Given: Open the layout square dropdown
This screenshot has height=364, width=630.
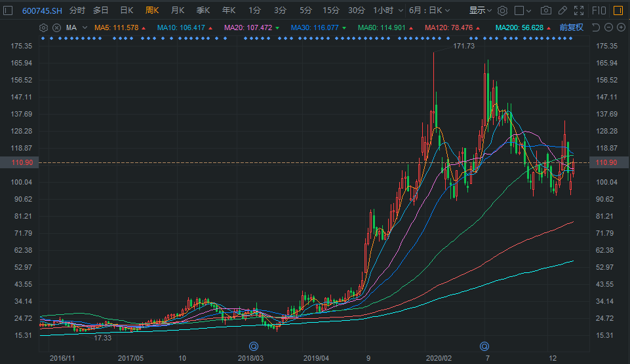Looking at the screenshot, I should [522, 10].
